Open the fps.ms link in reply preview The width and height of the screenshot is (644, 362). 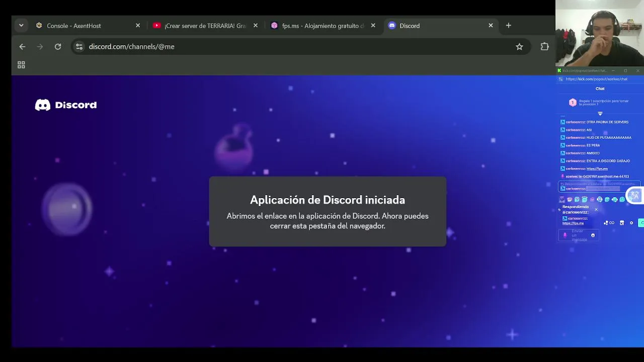(x=573, y=223)
